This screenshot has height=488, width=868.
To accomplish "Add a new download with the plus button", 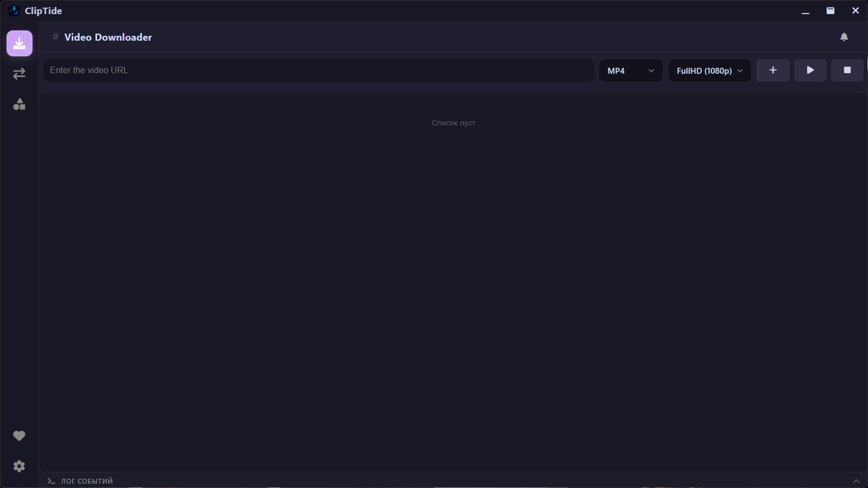I will [773, 70].
